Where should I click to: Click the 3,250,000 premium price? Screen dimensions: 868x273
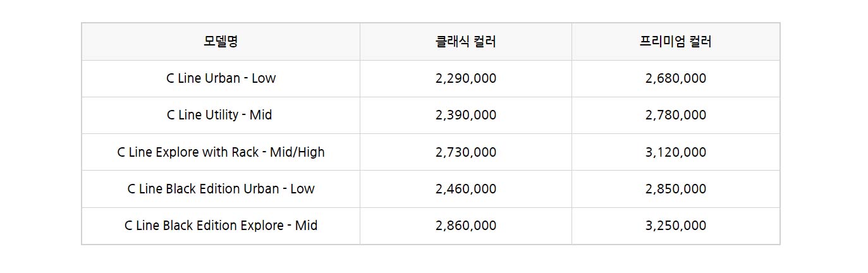tap(676, 226)
